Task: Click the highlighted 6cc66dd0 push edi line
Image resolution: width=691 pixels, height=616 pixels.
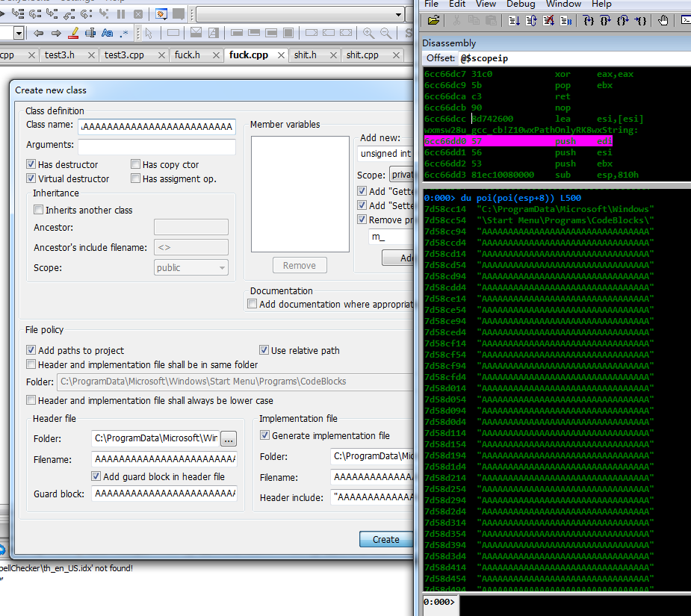Action: coord(518,141)
